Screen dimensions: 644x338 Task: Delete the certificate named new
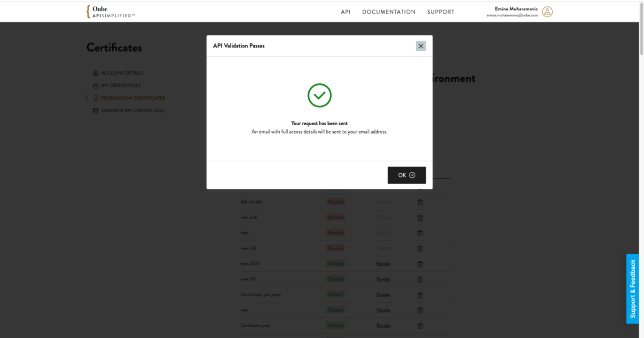(x=420, y=310)
